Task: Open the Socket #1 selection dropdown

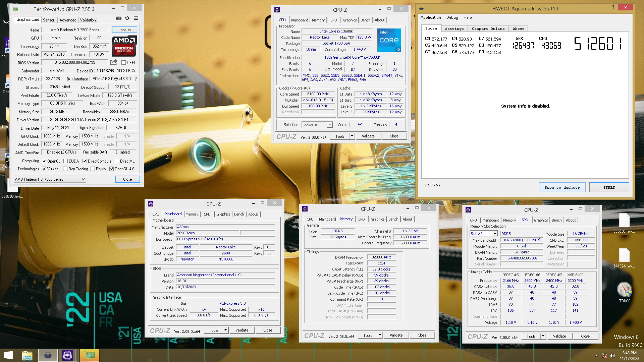Action: [x=317, y=125]
